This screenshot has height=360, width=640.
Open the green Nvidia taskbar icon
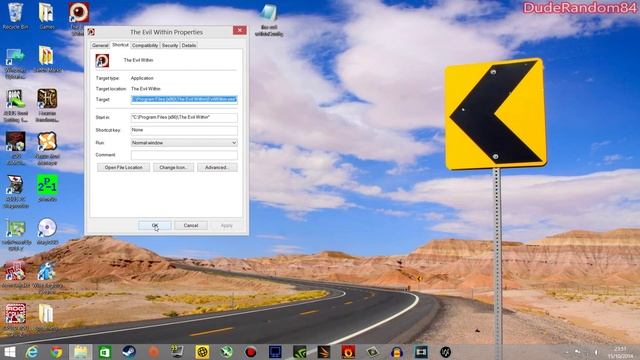pyautogui.click(x=300, y=352)
